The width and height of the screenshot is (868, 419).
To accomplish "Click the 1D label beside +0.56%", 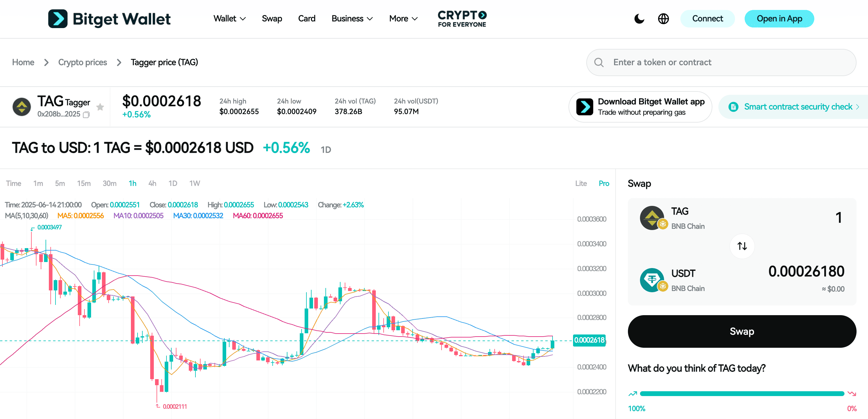I will tap(325, 150).
